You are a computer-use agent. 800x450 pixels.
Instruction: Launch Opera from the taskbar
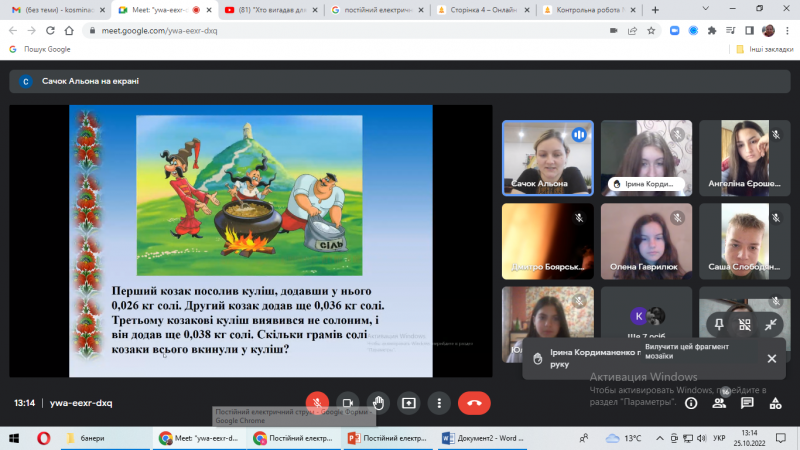43,438
